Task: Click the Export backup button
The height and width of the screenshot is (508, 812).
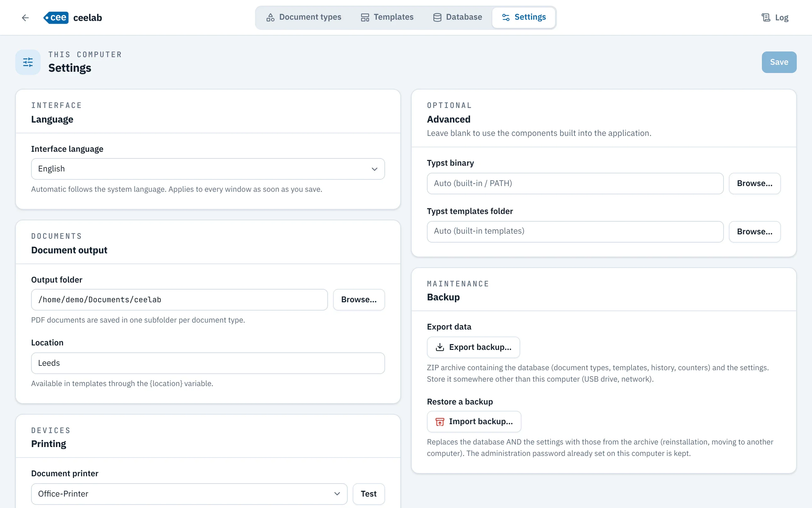Action: click(x=474, y=347)
